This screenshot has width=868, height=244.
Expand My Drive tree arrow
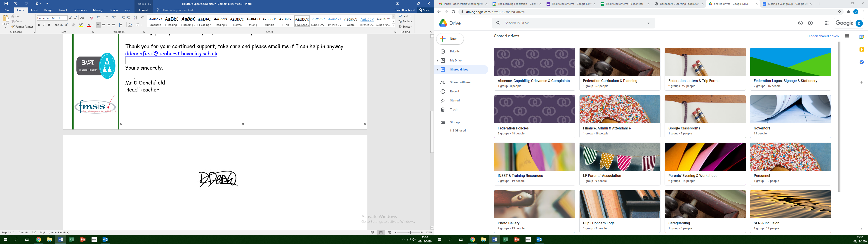(437, 61)
